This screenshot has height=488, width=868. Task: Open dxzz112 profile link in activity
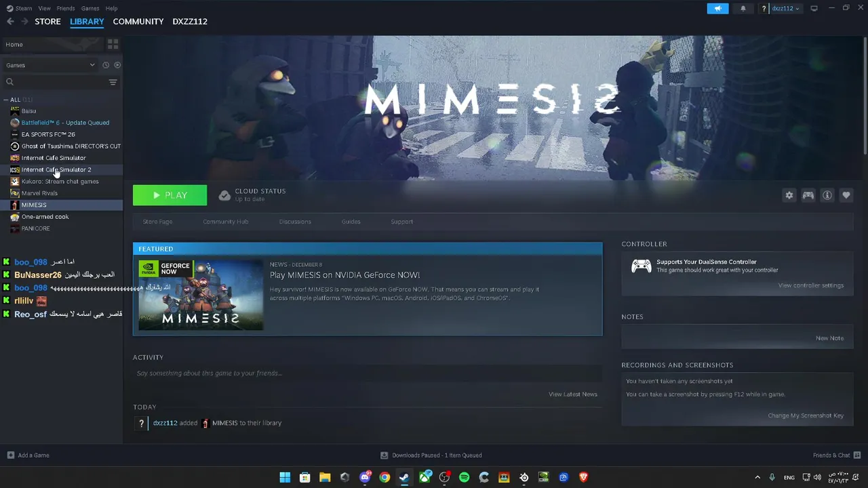point(165,423)
